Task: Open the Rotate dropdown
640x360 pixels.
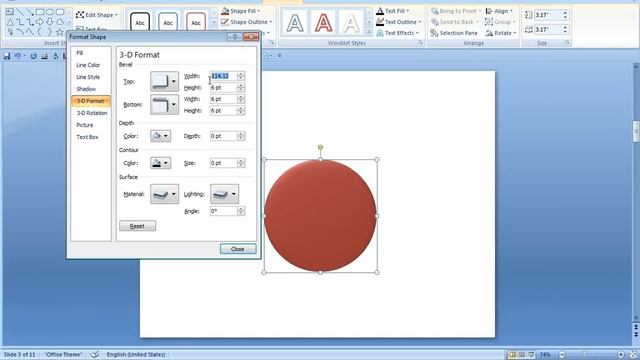Action: click(501, 33)
